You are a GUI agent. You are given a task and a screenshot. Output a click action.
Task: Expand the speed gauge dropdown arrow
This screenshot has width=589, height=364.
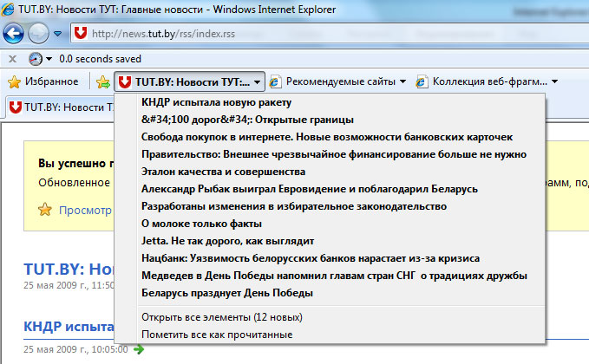pyautogui.click(x=49, y=59)
